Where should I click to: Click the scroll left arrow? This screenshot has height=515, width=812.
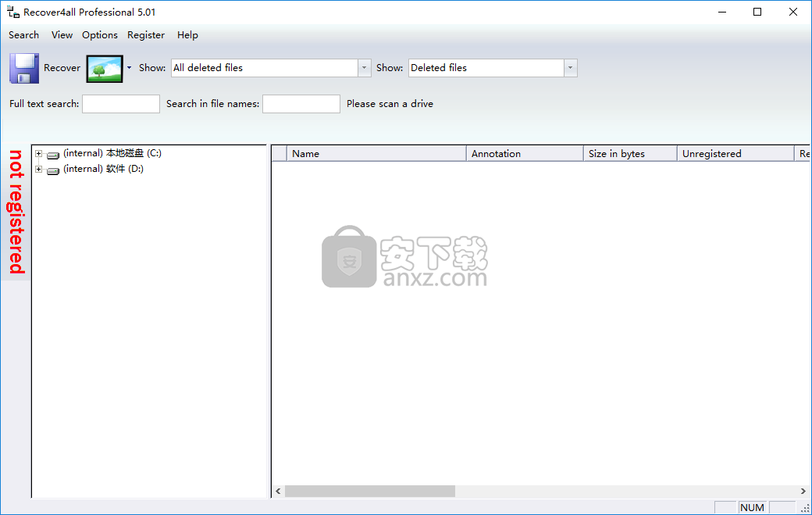pyautogui.click(x=278, y=492)
